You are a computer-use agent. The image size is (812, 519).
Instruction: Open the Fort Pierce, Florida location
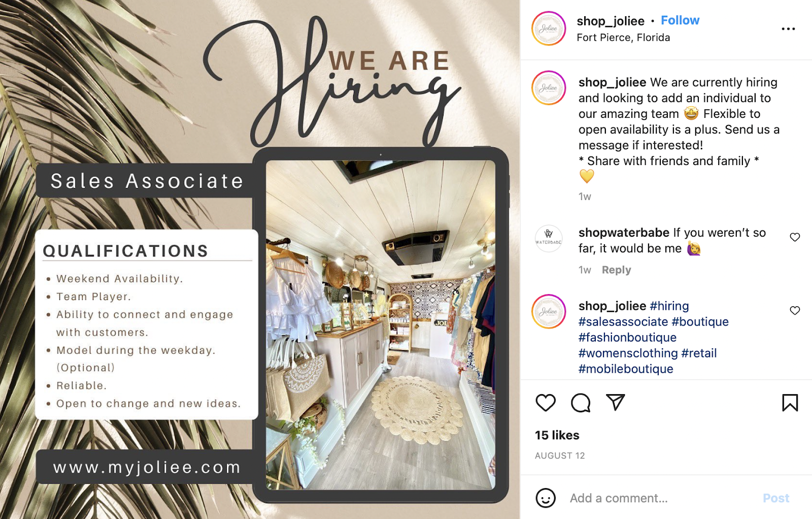623,38
